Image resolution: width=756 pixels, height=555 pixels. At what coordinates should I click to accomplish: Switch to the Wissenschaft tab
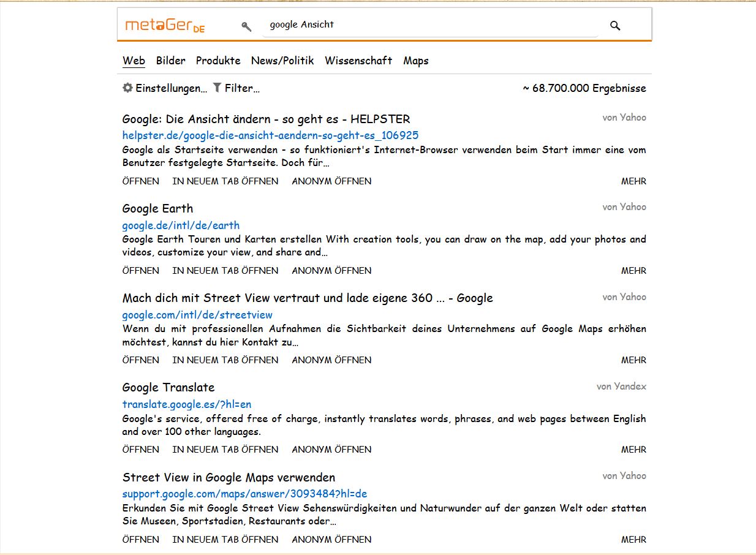click(x=358, y=61)
